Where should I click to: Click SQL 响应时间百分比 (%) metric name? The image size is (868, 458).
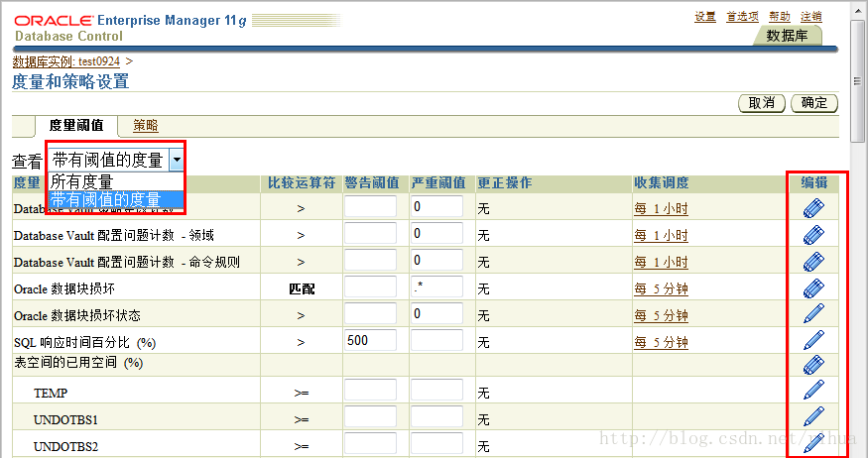point(85,342)
